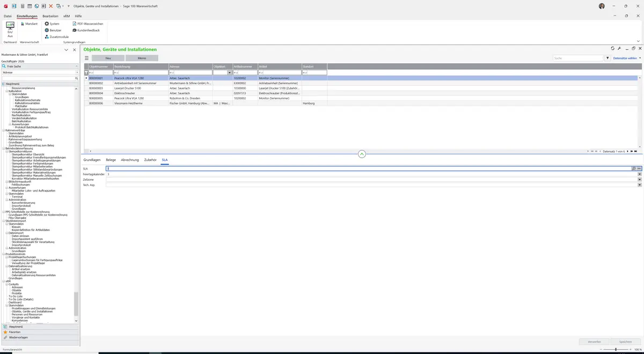Close the left navigation pane
This screenshot has width=644, height=354.
coord(75,50)
